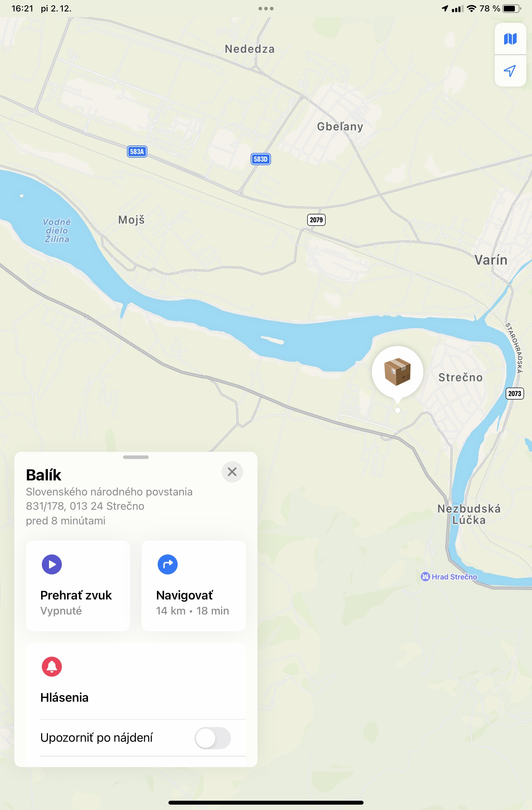Tap the 583A road shield

coord(137,152)
